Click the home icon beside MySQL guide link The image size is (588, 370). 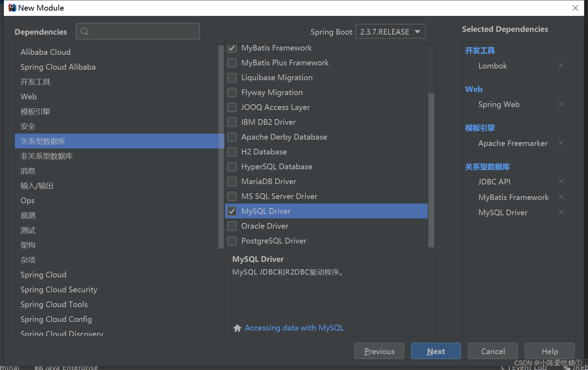coord(237,328)
